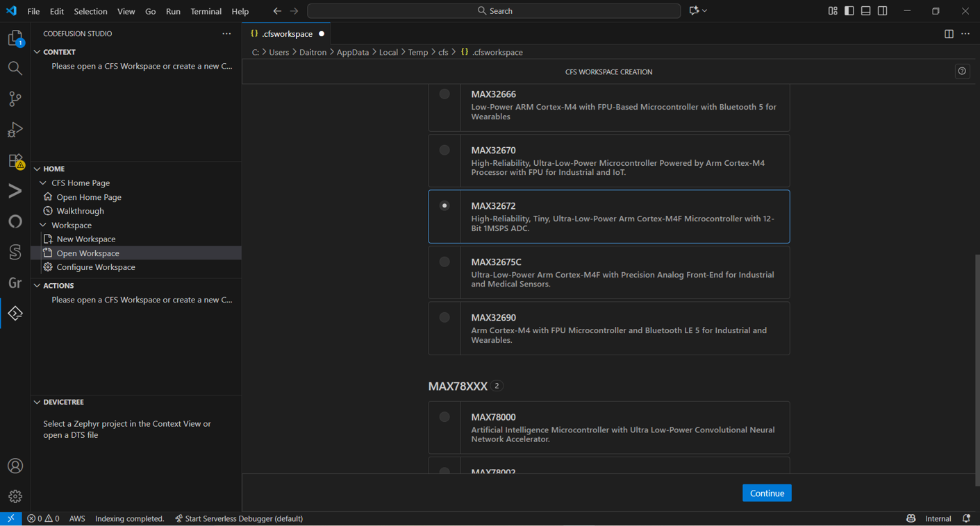Open CodeFusion Studio views more actions
980x526 pixels.
(226, 33)
